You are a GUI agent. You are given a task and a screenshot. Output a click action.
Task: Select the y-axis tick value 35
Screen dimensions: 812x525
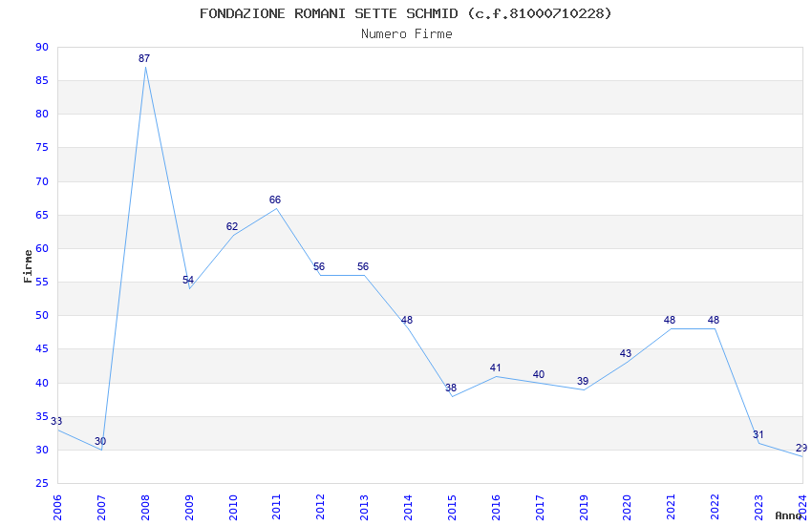42,416
